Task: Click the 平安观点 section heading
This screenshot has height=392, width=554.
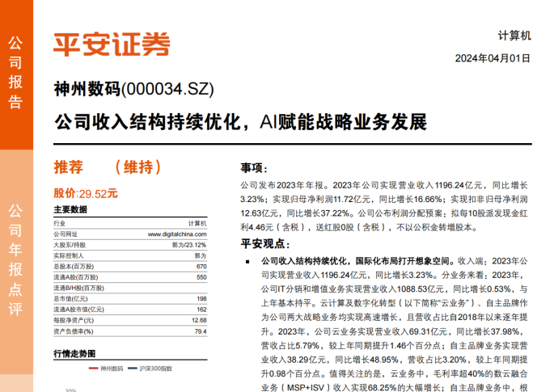Action: 264,244
